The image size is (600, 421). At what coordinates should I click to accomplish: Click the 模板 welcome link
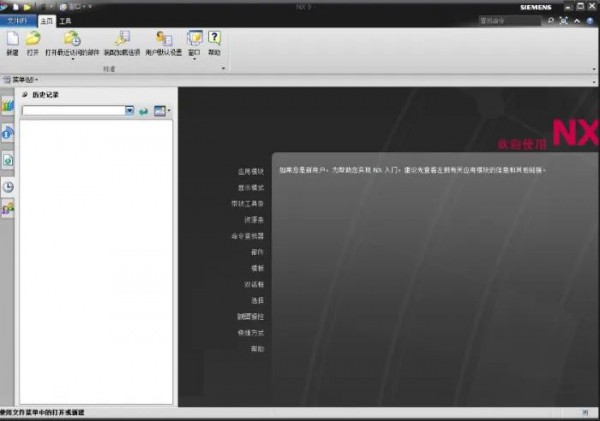tap(258, 268)
